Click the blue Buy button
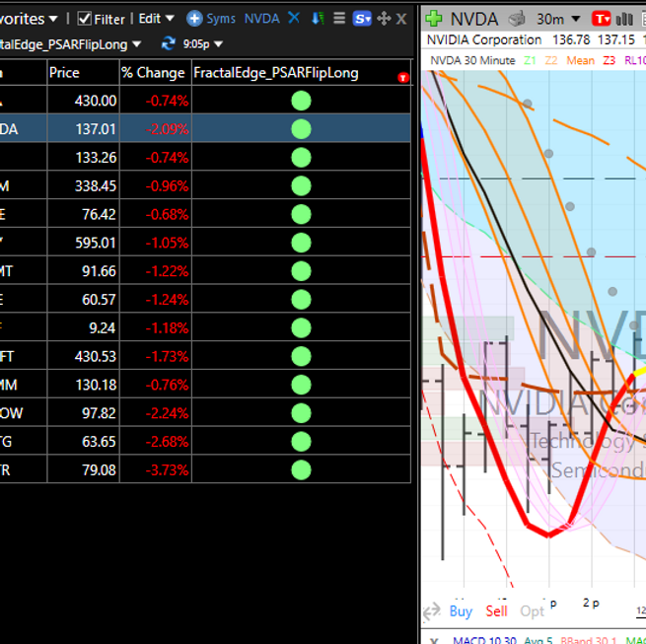 click(x=461, y=611)
